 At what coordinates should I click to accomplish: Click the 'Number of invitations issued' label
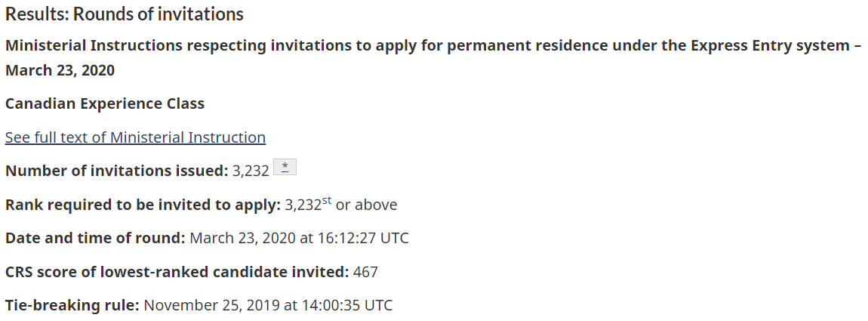pos(116,171)
